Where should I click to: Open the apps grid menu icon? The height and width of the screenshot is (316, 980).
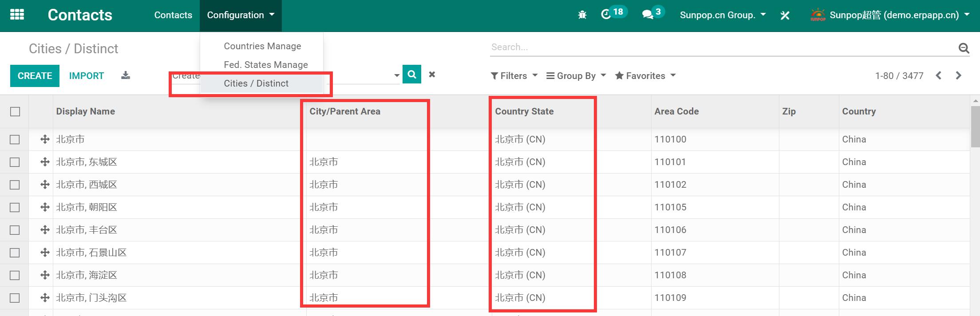[x=17, y=15]
